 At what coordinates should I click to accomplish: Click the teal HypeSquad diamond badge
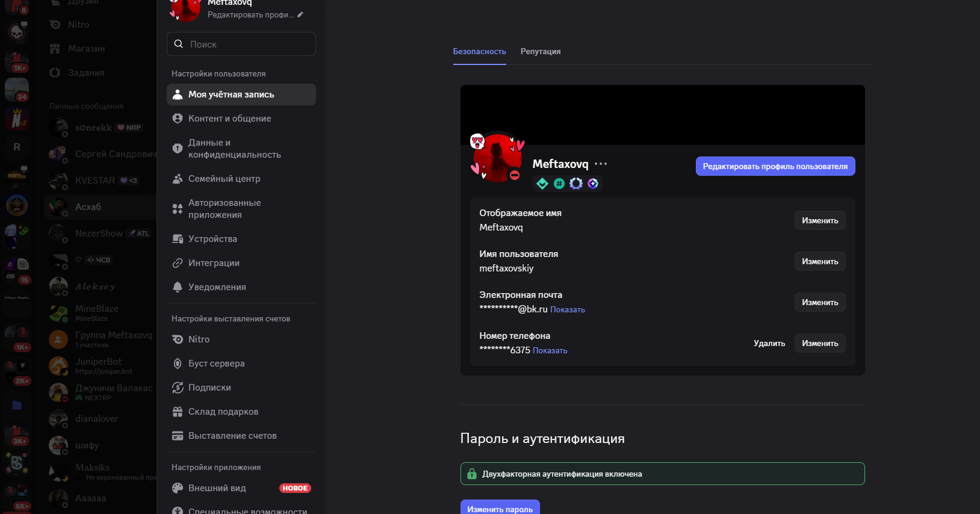click(x=542, y=184)
